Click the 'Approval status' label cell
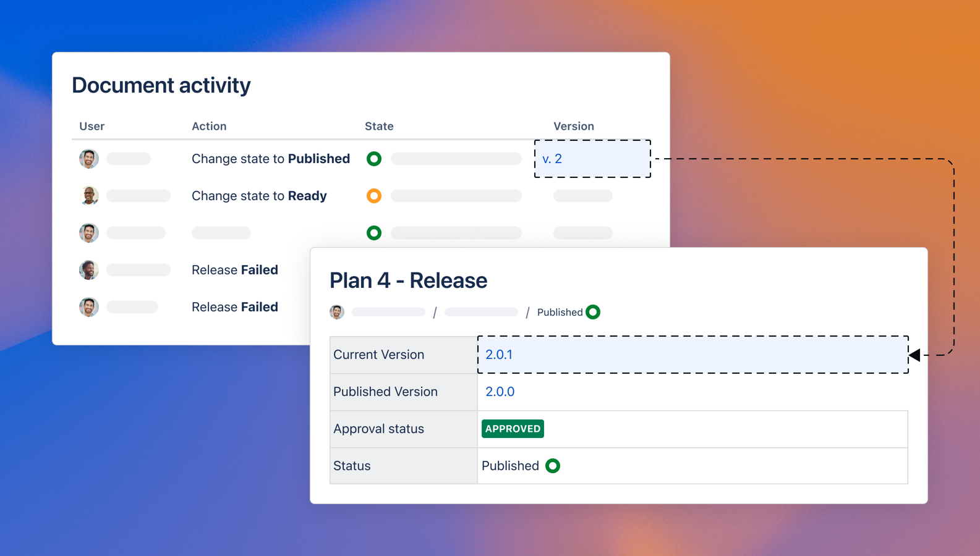 404,429
